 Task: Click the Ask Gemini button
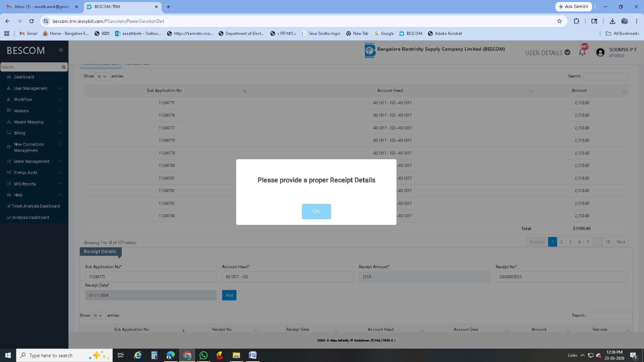(x=574, y=6)
